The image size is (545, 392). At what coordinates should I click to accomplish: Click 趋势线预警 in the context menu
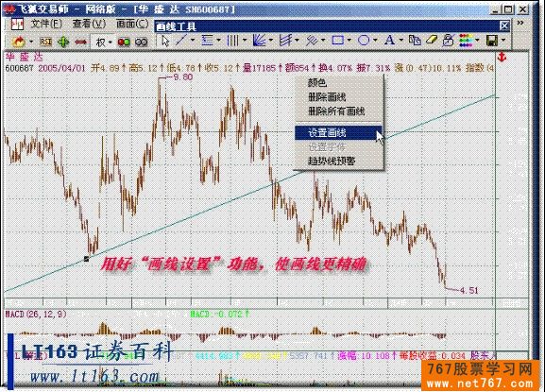pyautogui.click(x=332, y=162)
